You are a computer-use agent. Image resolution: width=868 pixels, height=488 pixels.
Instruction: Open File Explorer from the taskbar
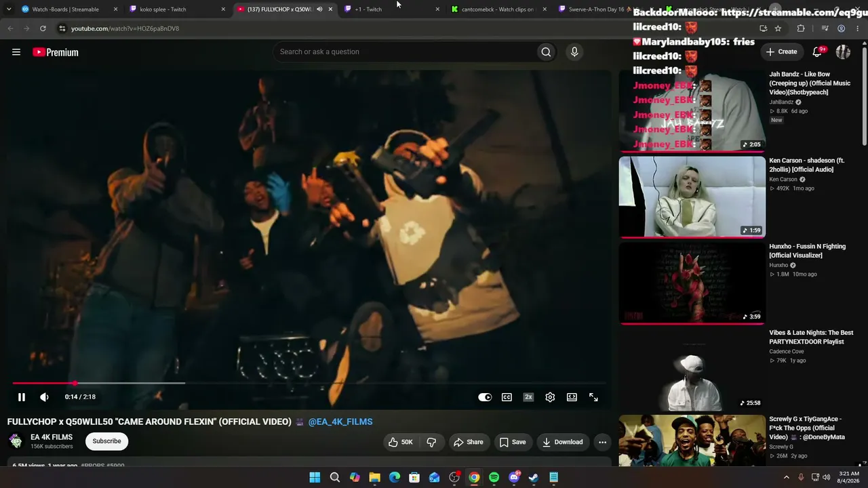click(x=374, y=477)
